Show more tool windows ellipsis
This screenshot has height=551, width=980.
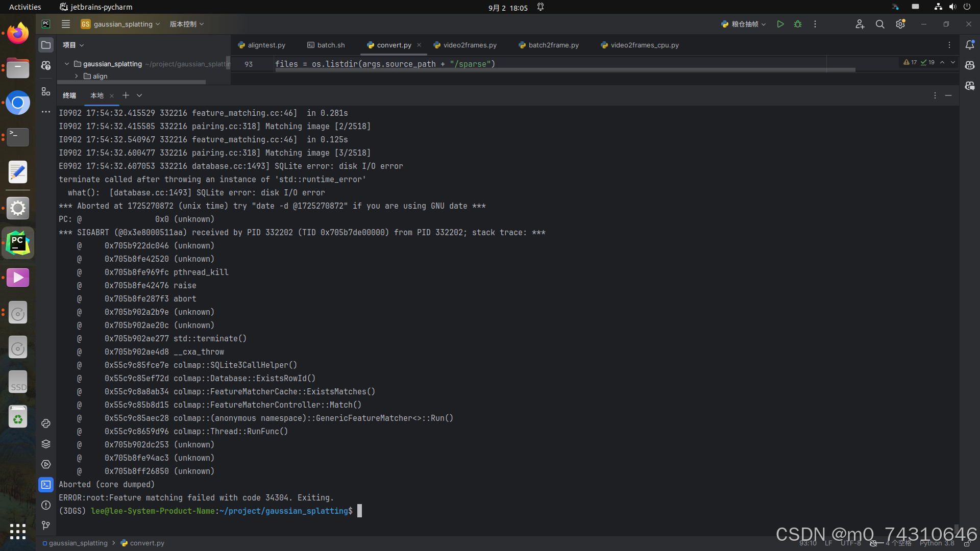pyautogui.click(x=46, y=112)
